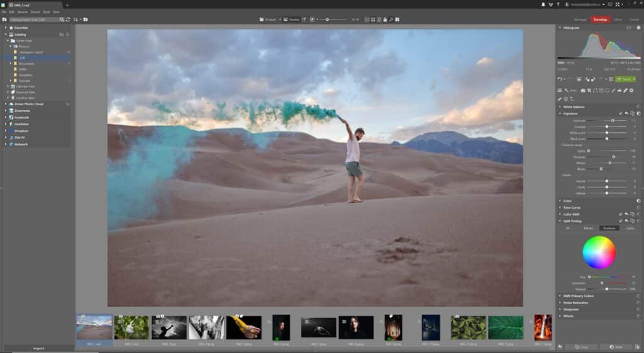Screen dimensions: 644x353
Task: Switch to the Develop module tab
Action: 600,20
